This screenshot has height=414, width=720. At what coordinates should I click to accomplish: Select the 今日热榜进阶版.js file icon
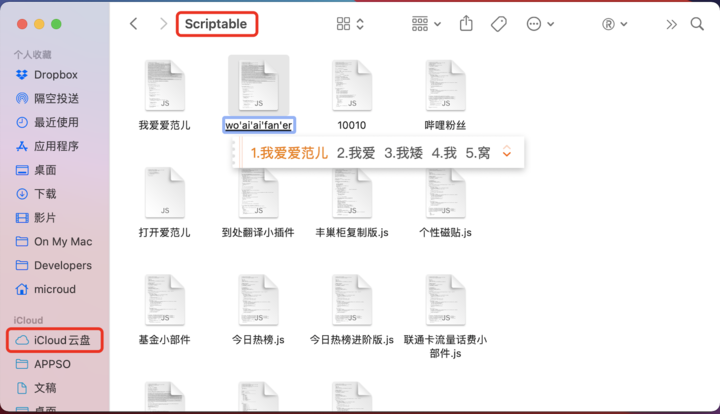point(352,300)
